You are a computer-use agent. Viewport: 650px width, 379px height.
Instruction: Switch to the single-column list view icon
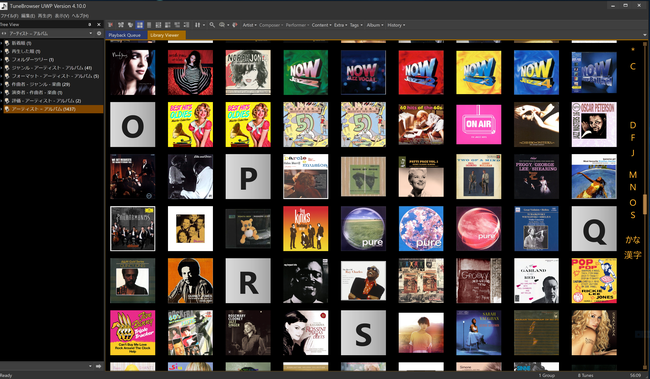coord(149,25)
